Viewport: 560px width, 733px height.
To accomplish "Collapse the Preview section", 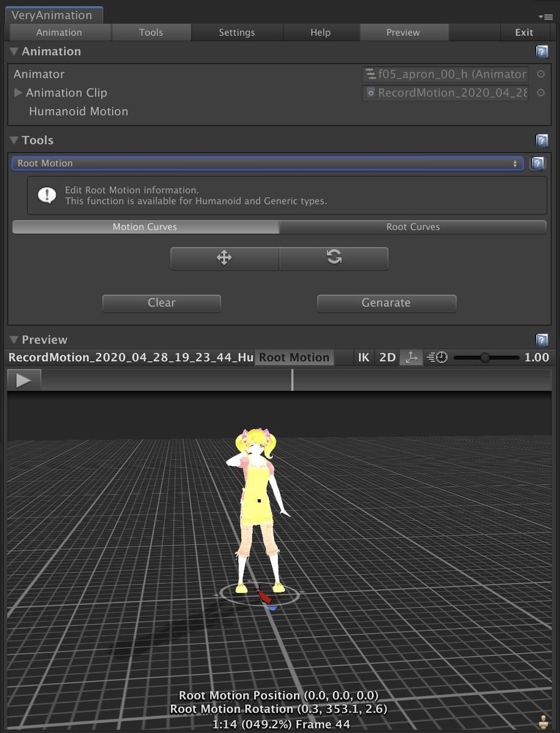I will 14,340.
